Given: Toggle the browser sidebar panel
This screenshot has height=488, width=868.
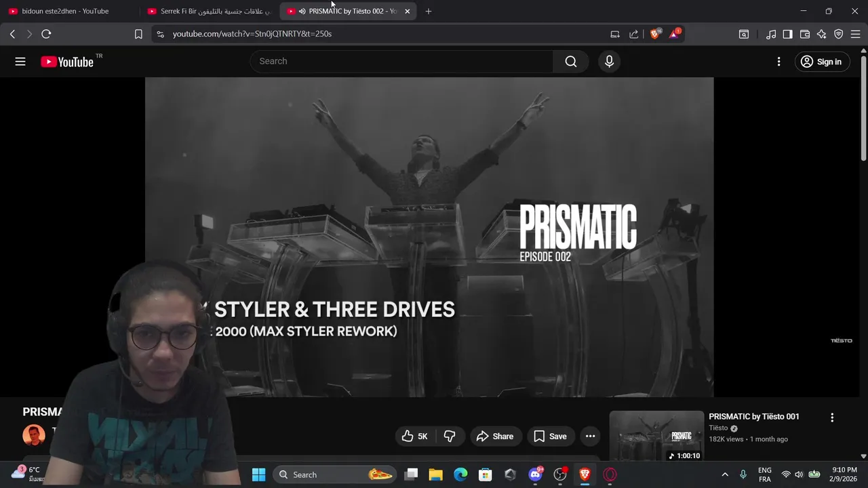Looking at the screenshot, I should [x=787, y=34].
